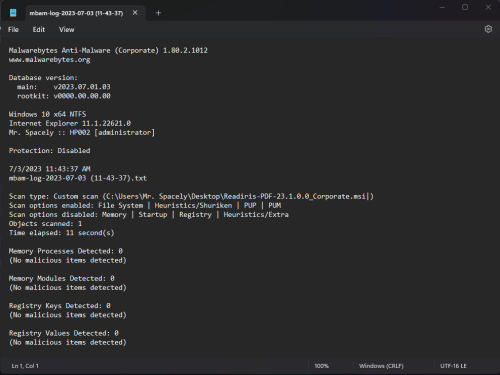Click the 'rootkit: v0000.00.00.00' line
Viewport: 500px width, 375px height.
(x=64, y=96)
